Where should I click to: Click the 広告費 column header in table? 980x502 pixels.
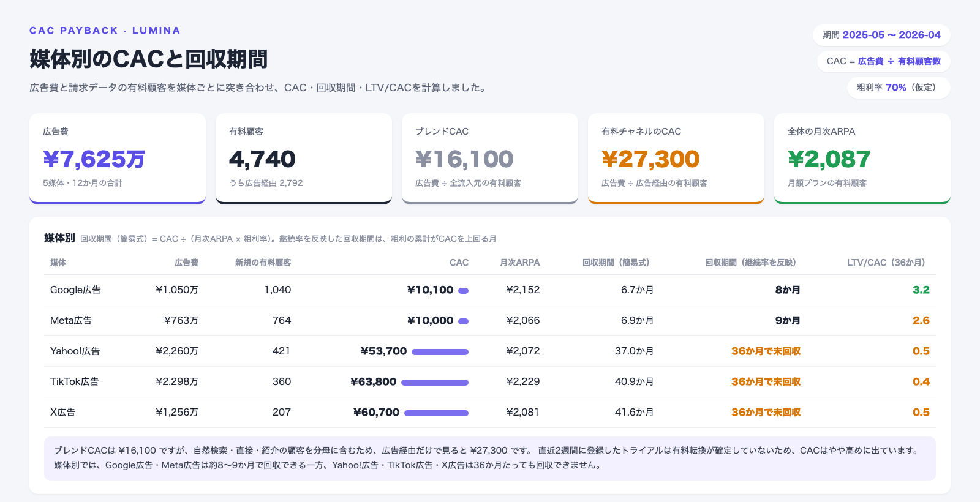pos(186,263)
